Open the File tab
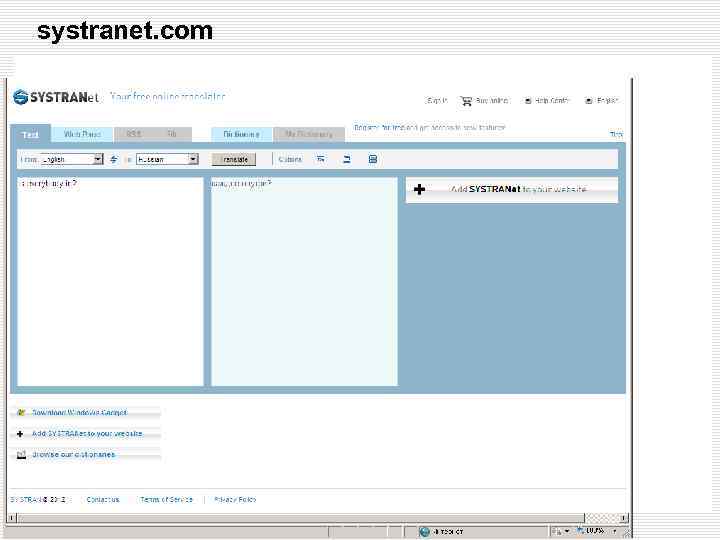The image size is (720, 540). (x=172, y=134)
